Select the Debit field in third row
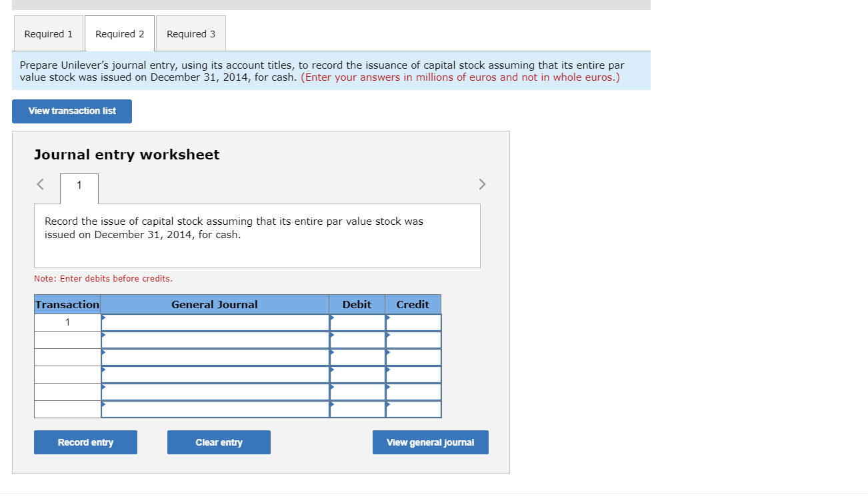 (x=357, y=358)
